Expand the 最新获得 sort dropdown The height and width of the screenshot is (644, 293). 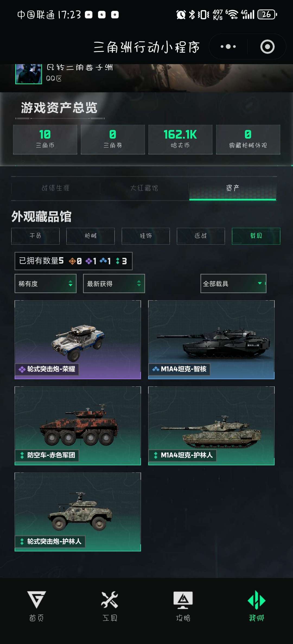114,284
